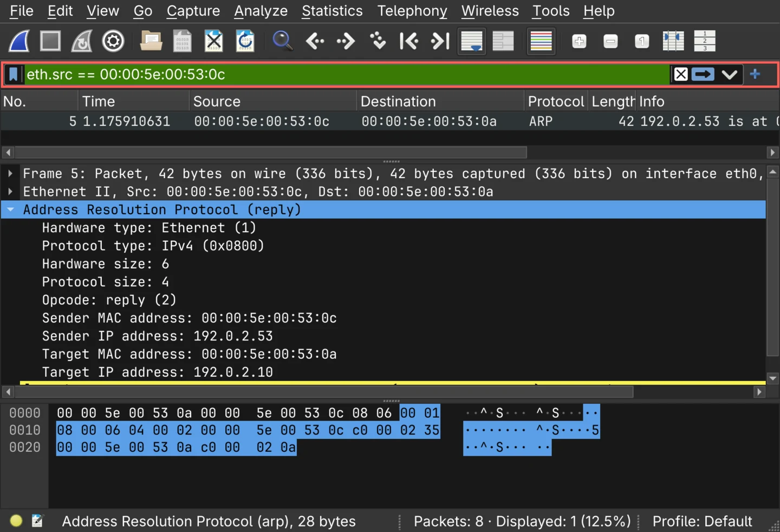This screenshot has height=532, width=780.
Task: Open the File menu
Action: tap(22, 11)
